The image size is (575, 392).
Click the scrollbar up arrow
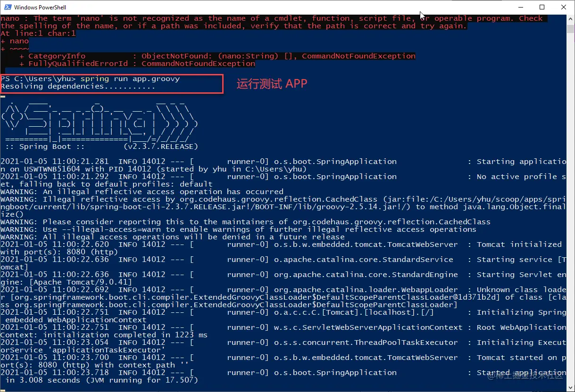pos(570,18)
